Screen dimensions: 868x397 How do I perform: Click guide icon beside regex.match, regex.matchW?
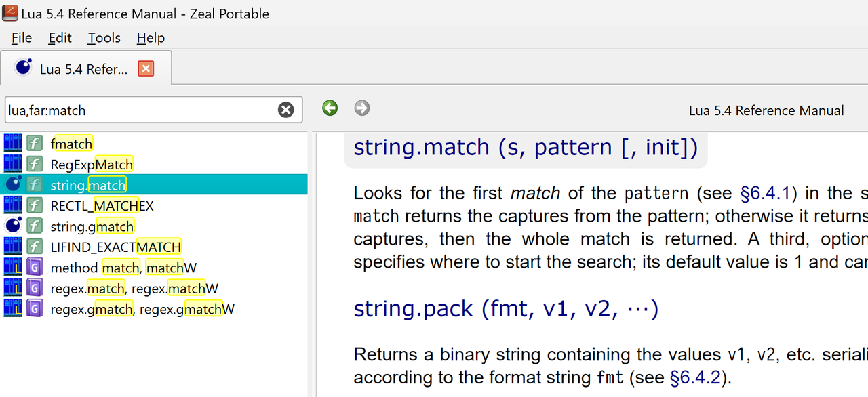pos(35,288)
